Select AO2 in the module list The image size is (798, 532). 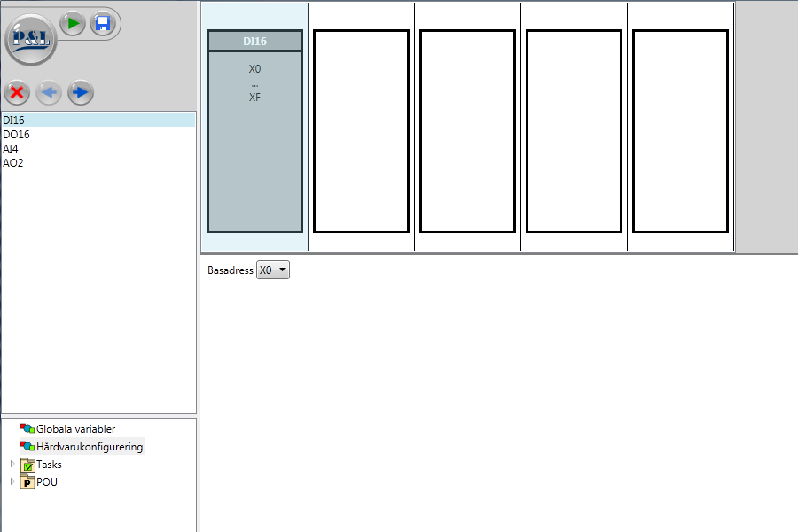tap(98, 163)
